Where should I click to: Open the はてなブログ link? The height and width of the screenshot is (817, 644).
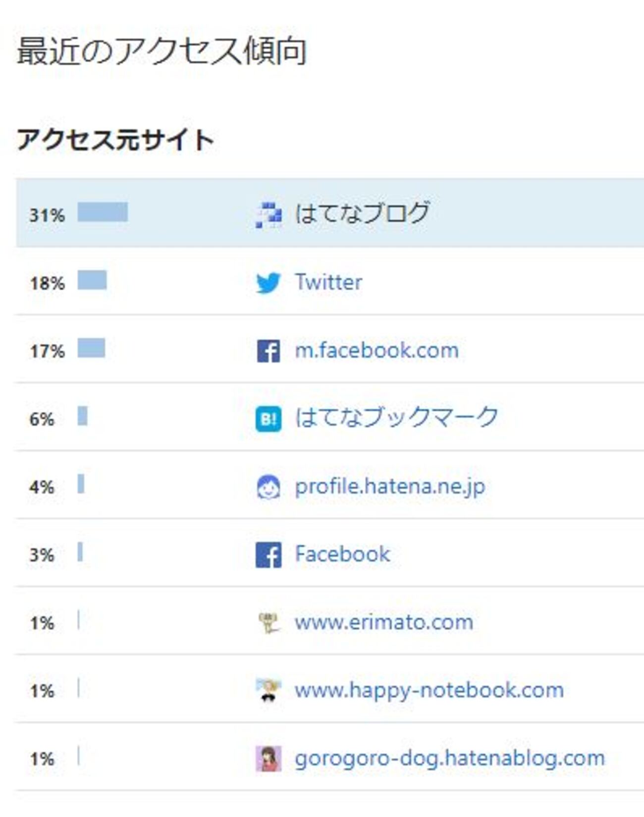362,213
